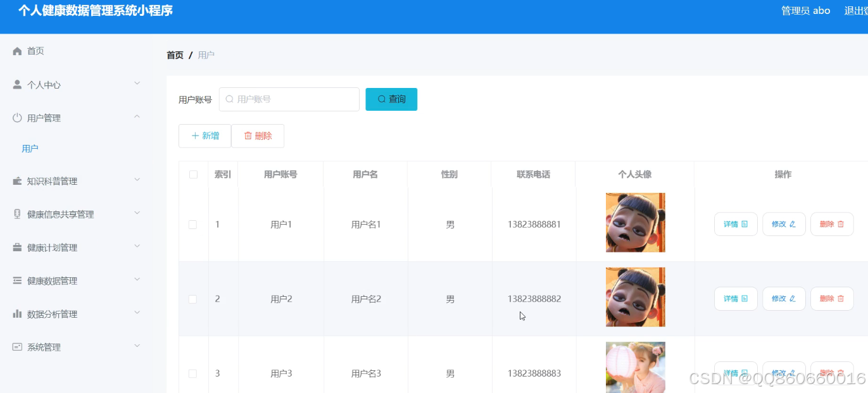Check the checkbox for row 用户1
868x393 pixels.
pos(192,225)
